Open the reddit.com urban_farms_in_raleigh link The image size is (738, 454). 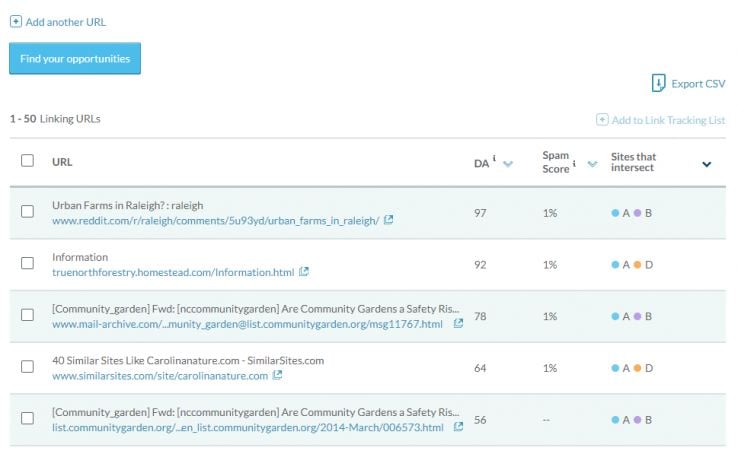click(216, 221)
